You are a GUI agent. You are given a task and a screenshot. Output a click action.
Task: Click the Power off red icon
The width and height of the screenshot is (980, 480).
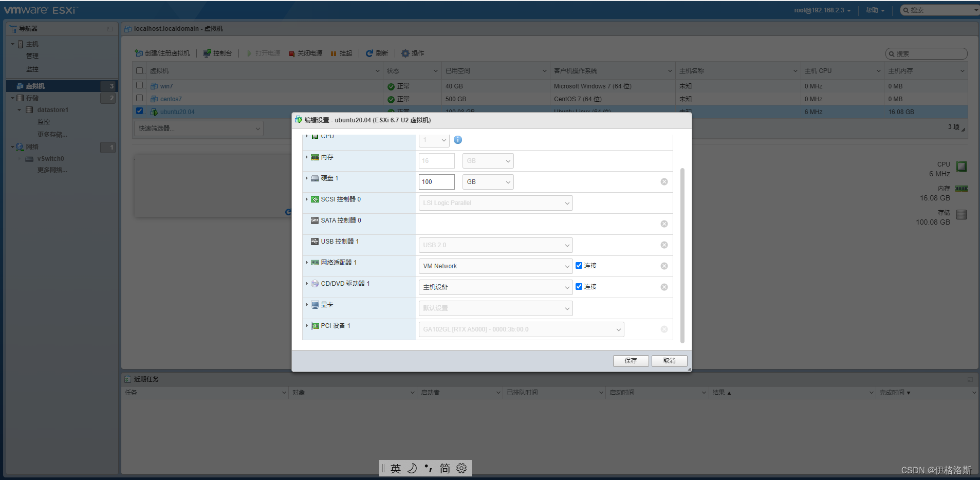(x=292, y=53)
